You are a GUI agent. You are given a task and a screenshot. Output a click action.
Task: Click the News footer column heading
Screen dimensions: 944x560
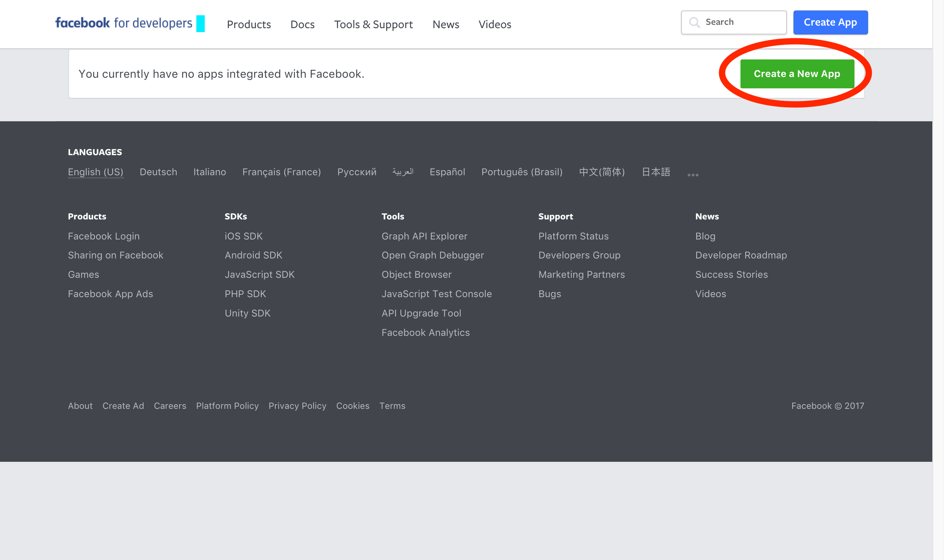(707, 216)
